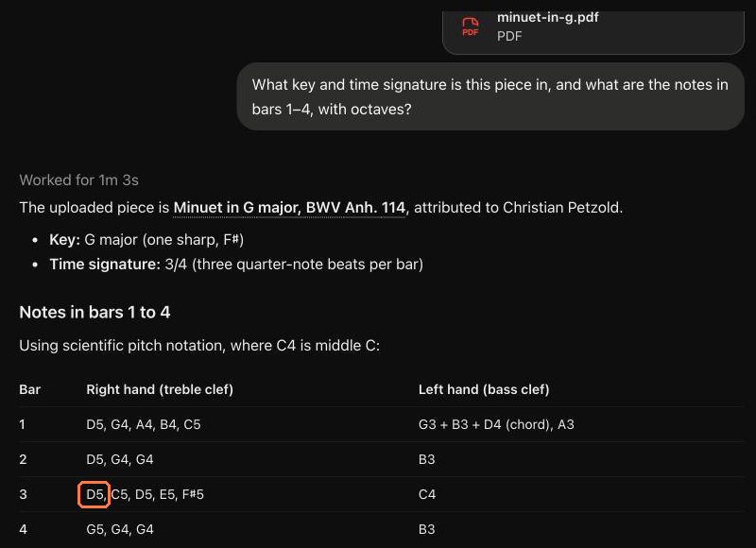This screenshot has width=756, height=548.
Task: Click the user question message bubble
Action: point(490,96)
